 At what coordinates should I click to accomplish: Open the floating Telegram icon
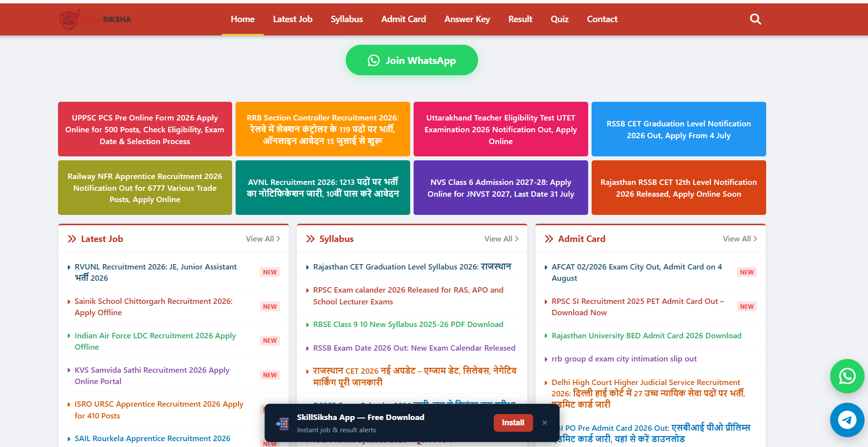coord(847,420)
